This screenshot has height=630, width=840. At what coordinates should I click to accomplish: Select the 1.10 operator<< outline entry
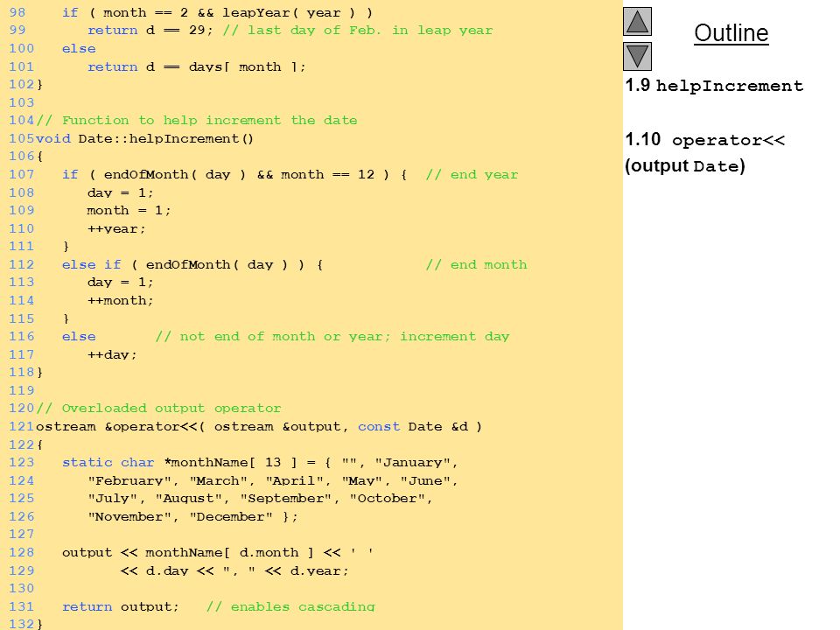[705, 140]
